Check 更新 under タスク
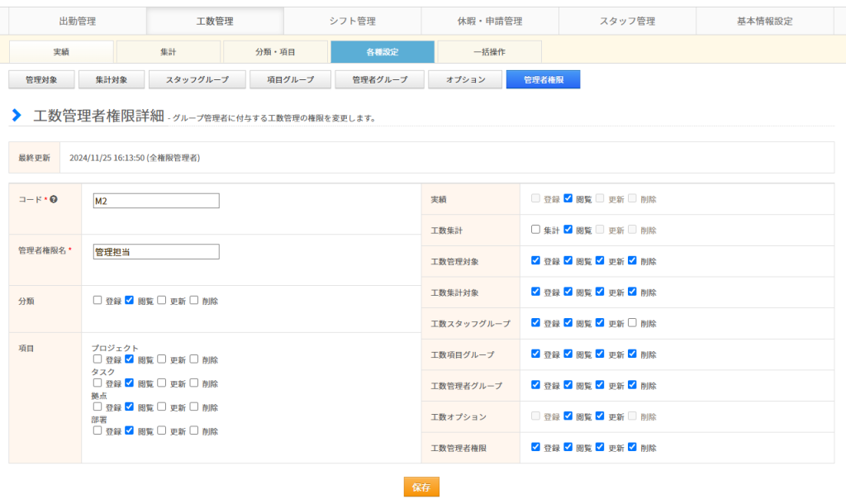Viewport: 846px width, 504px height. (x=161, y=383)
